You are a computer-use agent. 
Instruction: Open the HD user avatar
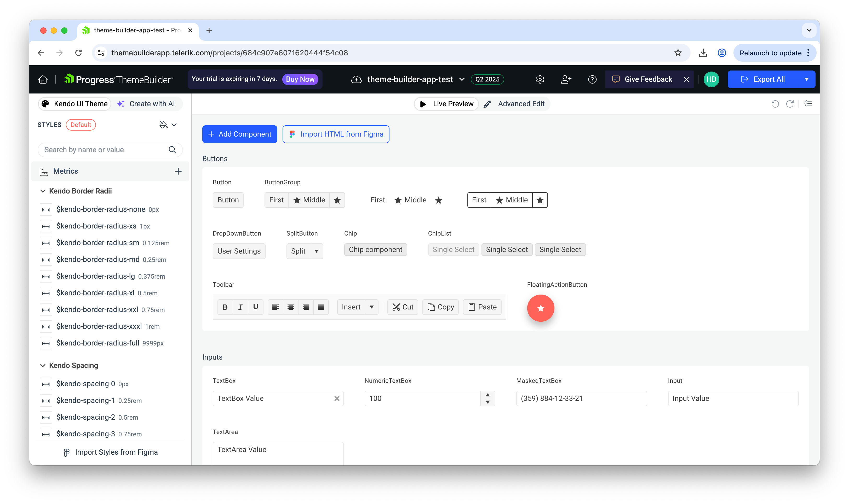(711, 79)
